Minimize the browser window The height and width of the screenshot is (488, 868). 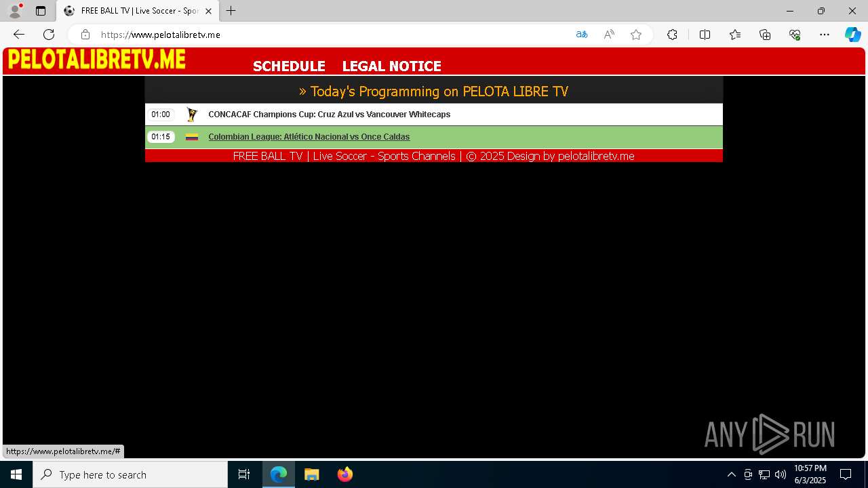790,11
